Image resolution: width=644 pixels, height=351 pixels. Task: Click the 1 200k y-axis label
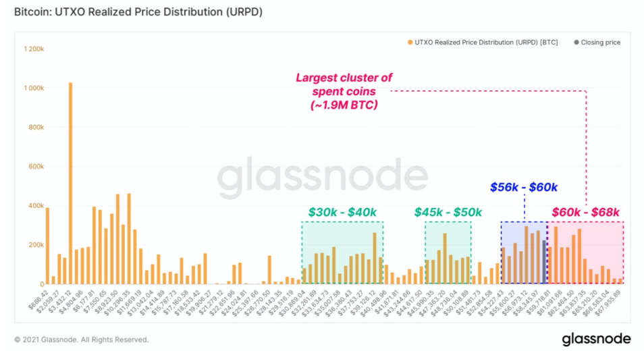(x=34, y=49)
